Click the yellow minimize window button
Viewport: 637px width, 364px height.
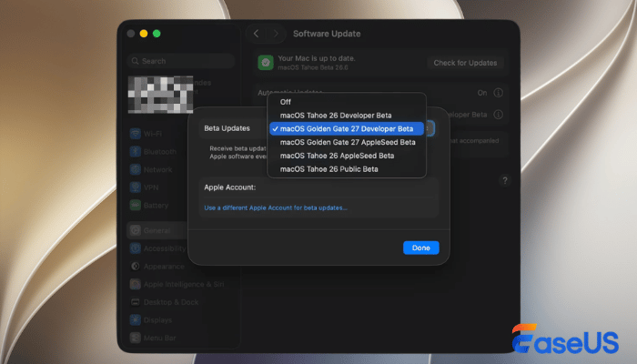(144, 34)
